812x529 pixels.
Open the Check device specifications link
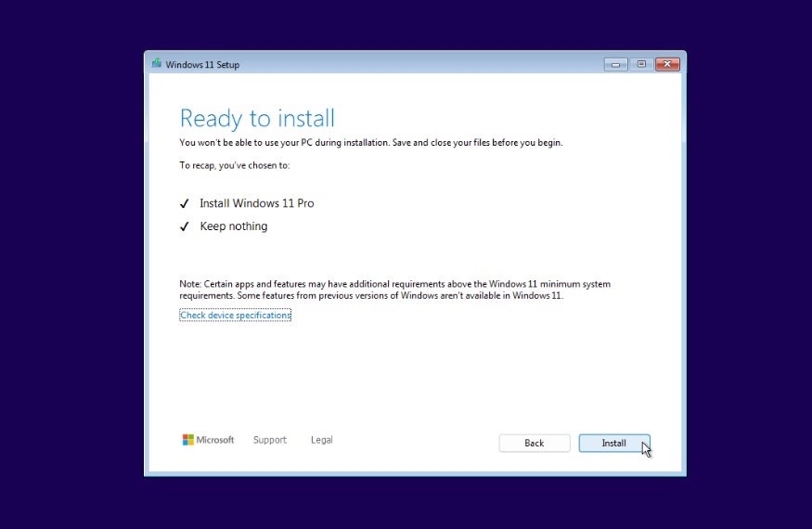click(236, 316)
